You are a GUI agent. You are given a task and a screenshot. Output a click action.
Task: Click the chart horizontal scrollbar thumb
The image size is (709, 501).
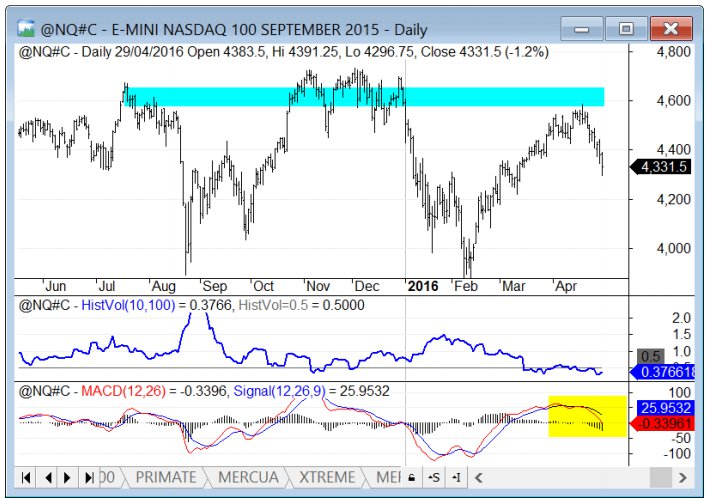tap(661, 477)
